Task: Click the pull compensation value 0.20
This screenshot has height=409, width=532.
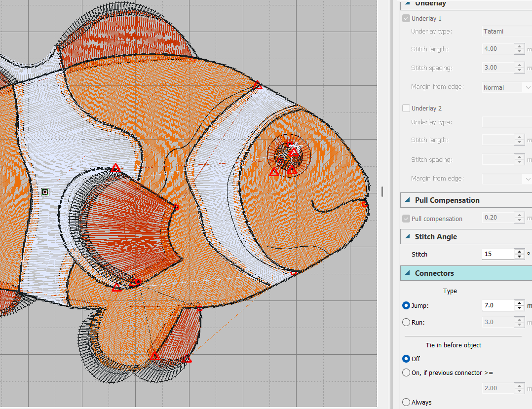Action: click(498, 218)
